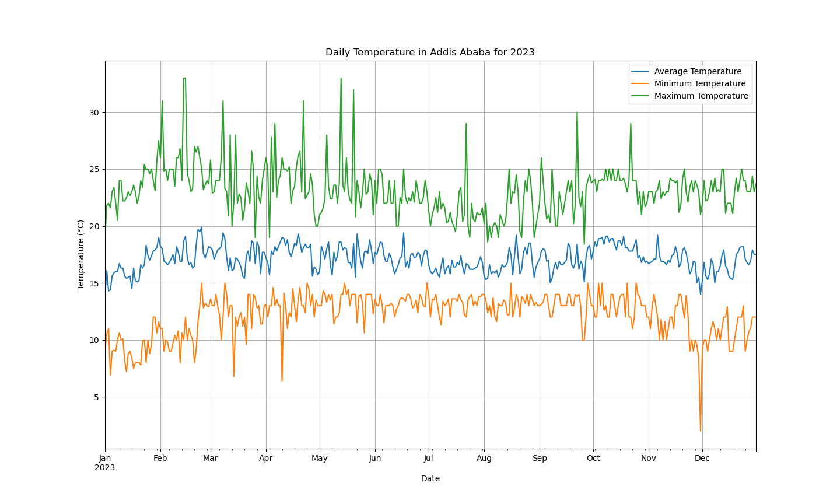Click the May tick label on x-axis
Image resolution: width=840 pixels, height=504 pixels.
320,459
